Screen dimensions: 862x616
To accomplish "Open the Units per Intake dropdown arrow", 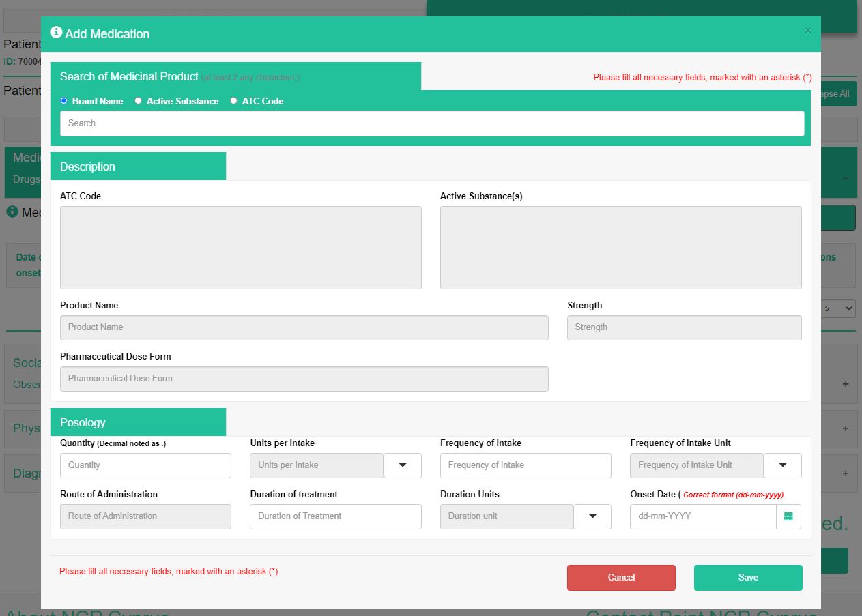I will (x=403, y=465).
